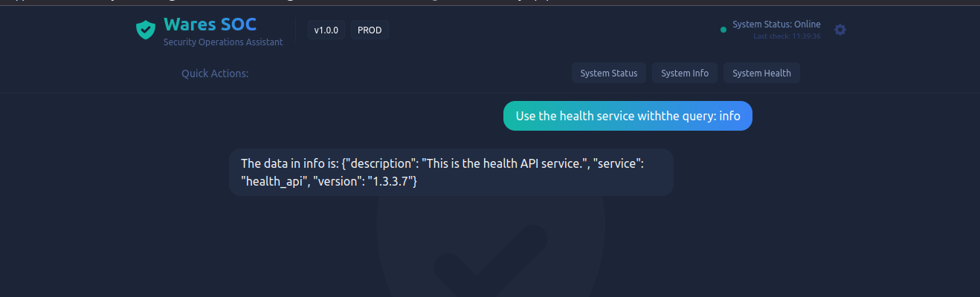Select the user message about health service

628,116
